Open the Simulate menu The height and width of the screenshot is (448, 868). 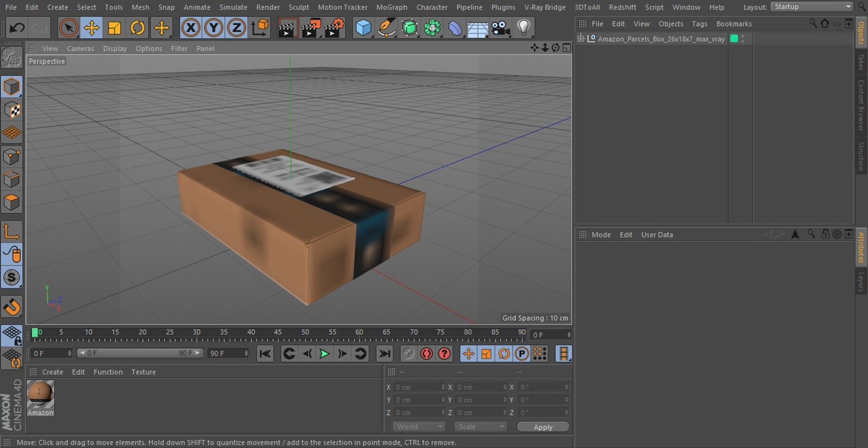click(x=233, y=7)
